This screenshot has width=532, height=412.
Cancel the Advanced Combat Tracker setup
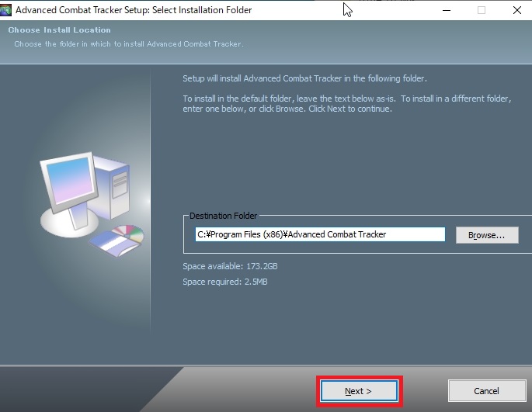coord(486,391)
